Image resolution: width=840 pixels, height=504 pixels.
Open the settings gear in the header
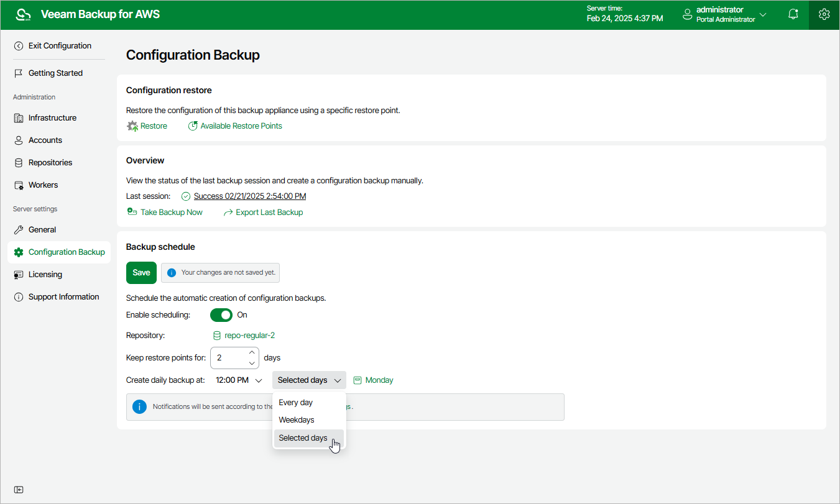coord(824,14)
